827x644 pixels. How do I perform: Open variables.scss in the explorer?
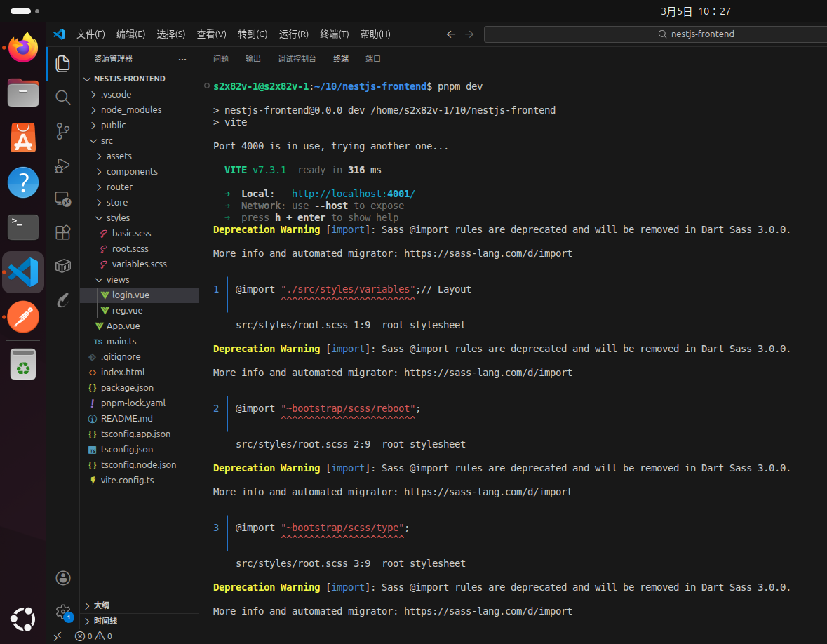click(x=139, y=264)
